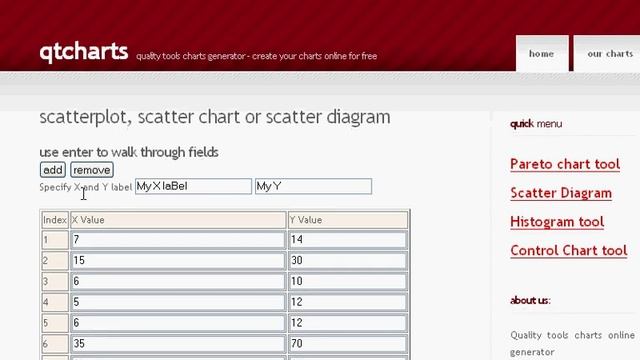Click the 'quality tools charts generator' tagline
The height and width of the screenshot is (360, 640).
coord(256,56)
